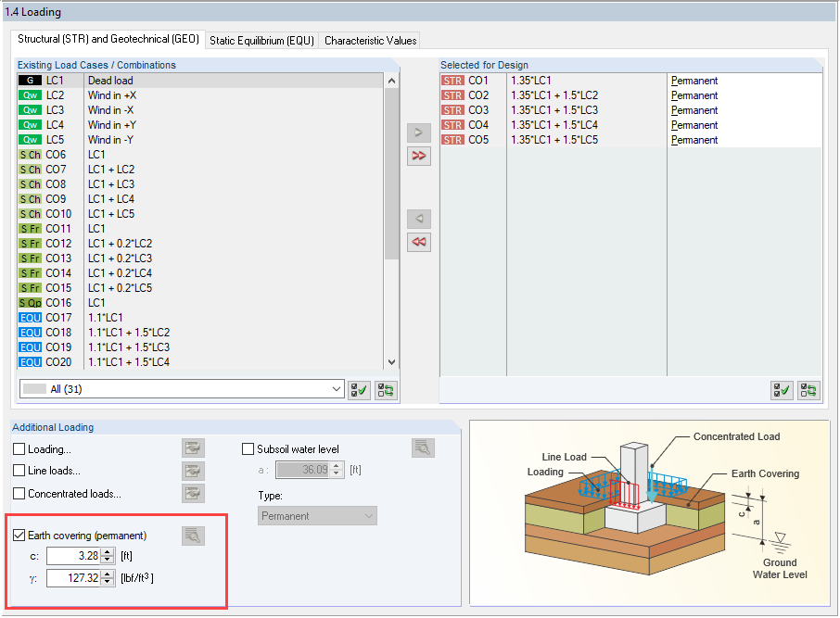Invert selection in Selected for Design list
The height and width of the screenshot is (618, 840).
point(808,390)
